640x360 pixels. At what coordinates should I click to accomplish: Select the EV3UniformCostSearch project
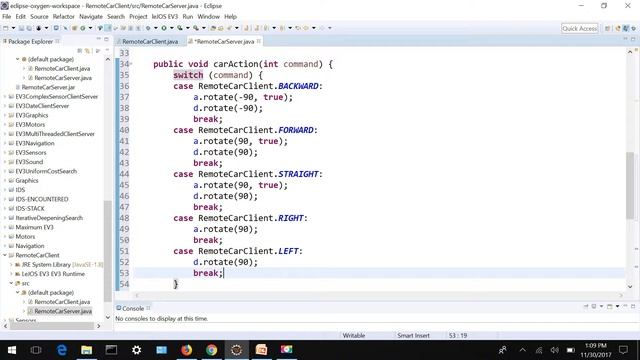pos(46,171)
